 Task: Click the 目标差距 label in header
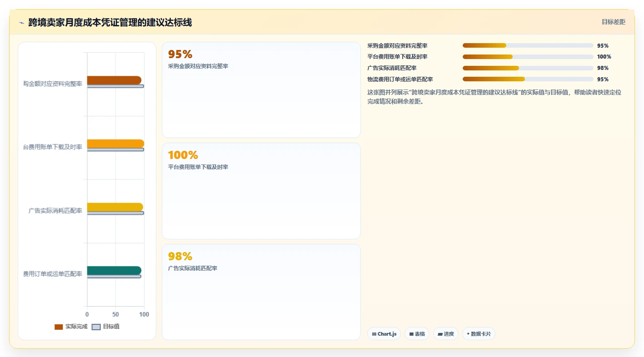(x=613, y=22)
